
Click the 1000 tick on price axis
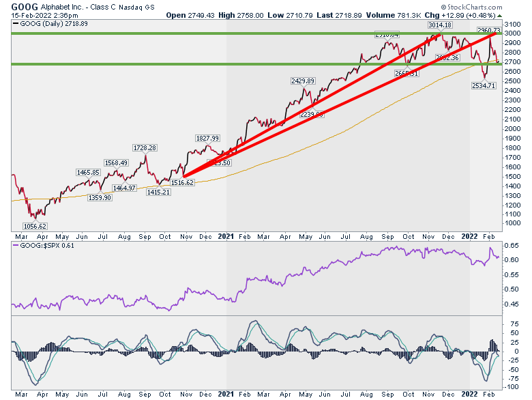pos(512,223)
